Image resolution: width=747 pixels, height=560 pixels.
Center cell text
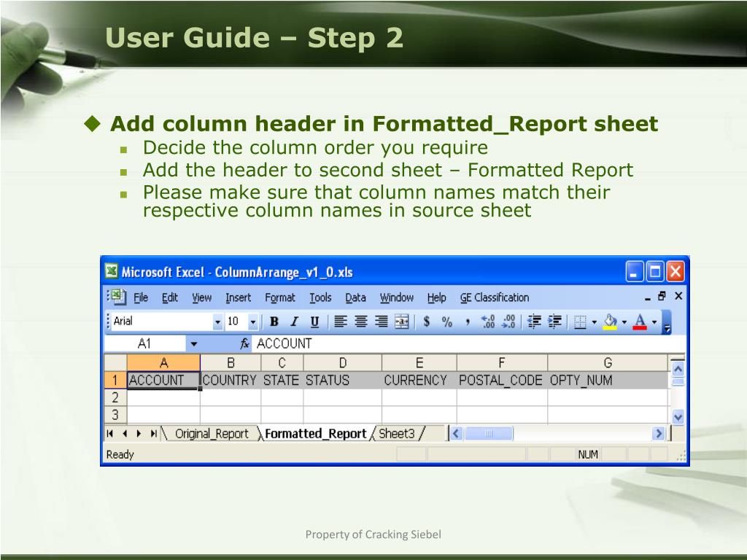pyautogui.click(x=360, y=322)
